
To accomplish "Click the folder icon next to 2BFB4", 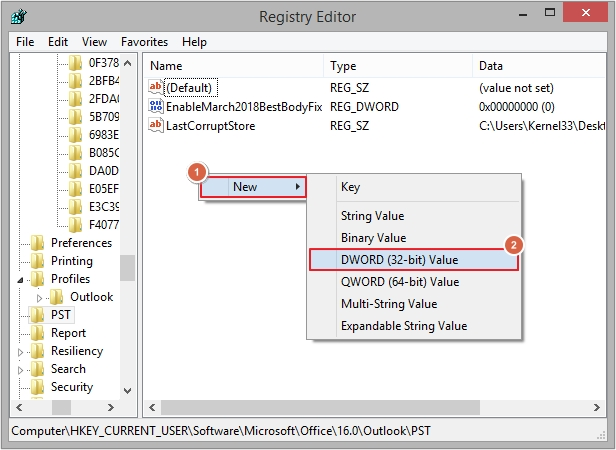I will 75,81.
